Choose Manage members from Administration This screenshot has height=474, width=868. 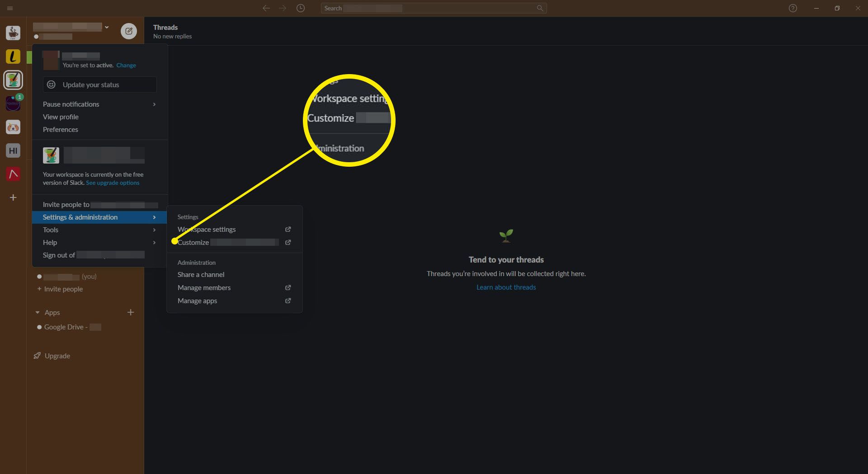[x=204, y=288]
